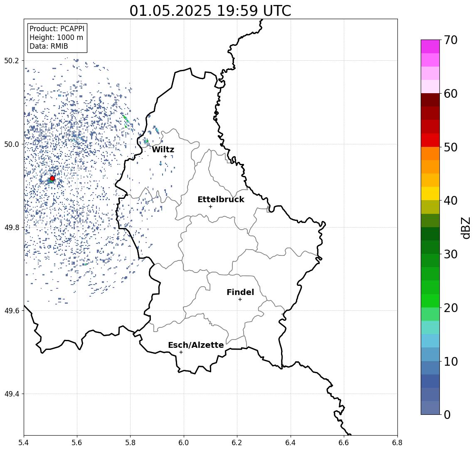Screen dimensions: 476x451
Task: Click the latitude 49.4 axis label
Action: click(12, 394)
